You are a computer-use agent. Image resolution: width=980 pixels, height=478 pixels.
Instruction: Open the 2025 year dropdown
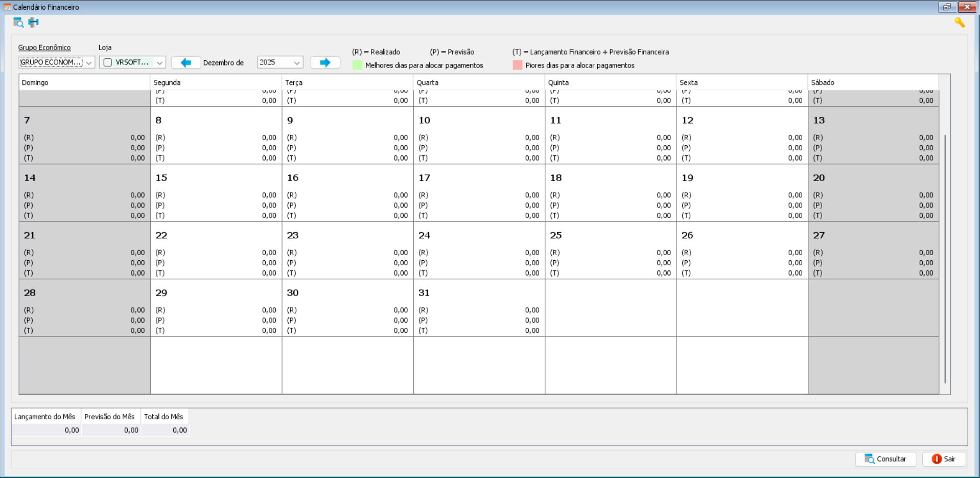(296, 62)
